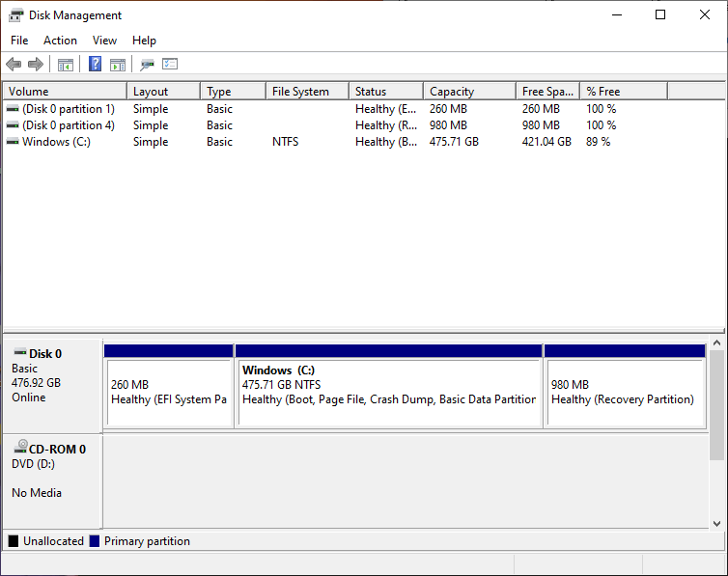Viewport: 728px width, 576px height.
Task: Click the CD-ROM 0 disc icon
Action: [21, 447]
